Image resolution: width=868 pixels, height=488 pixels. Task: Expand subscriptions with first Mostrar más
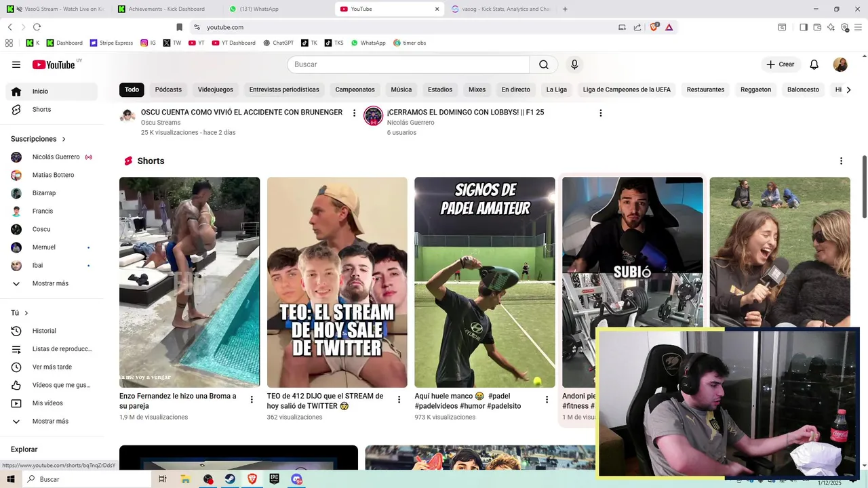click(x=50, y=283)
